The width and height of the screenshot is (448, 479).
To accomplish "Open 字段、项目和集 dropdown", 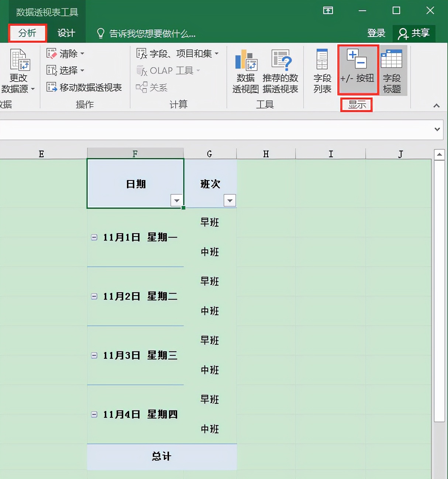I will tap(178, 54).
